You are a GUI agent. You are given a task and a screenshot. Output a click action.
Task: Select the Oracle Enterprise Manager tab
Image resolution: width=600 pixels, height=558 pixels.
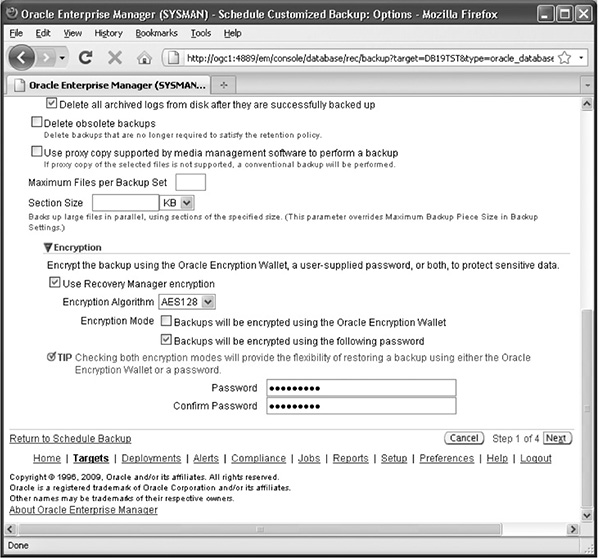pos(109,85)
